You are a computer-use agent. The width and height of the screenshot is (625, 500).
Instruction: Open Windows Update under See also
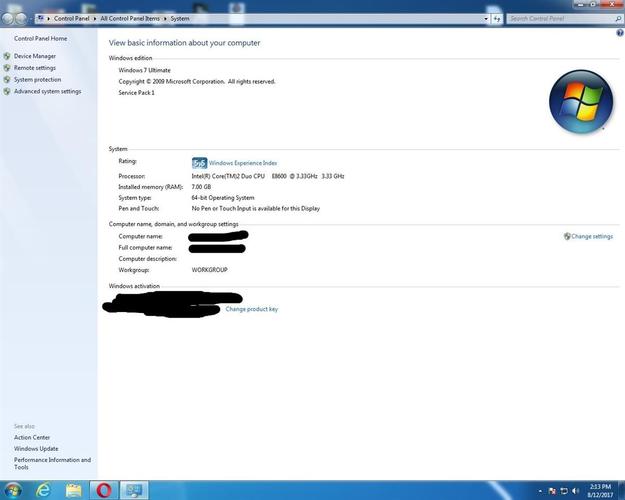click(36, 449)
